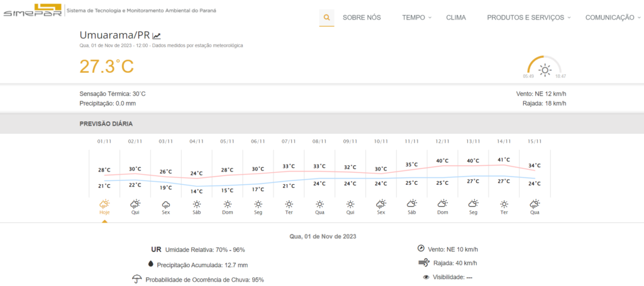Click the Rajada: 18 km/h text

(543, 104)
